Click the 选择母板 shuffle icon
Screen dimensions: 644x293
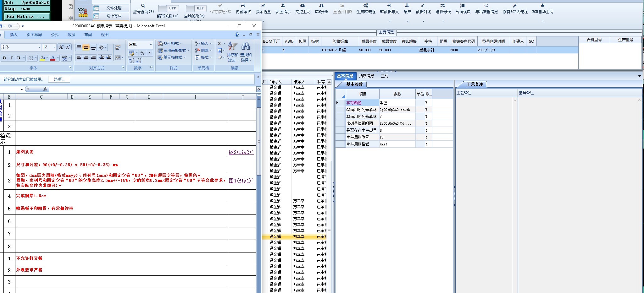pyautogui.click(x=443, y=6)
